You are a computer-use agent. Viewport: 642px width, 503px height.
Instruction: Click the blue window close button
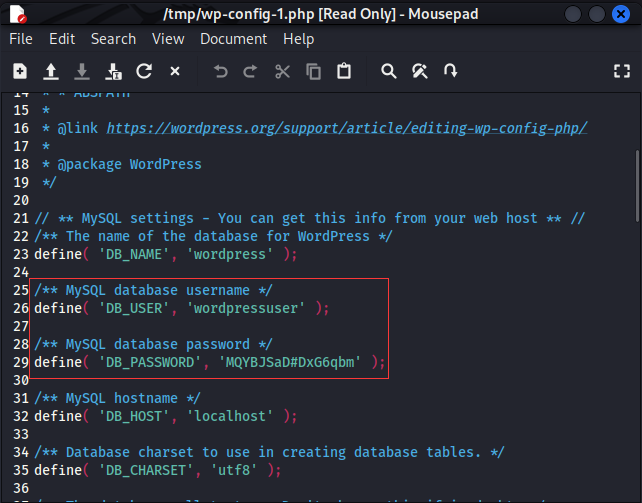pyautogui.click(x=621, y=14)
